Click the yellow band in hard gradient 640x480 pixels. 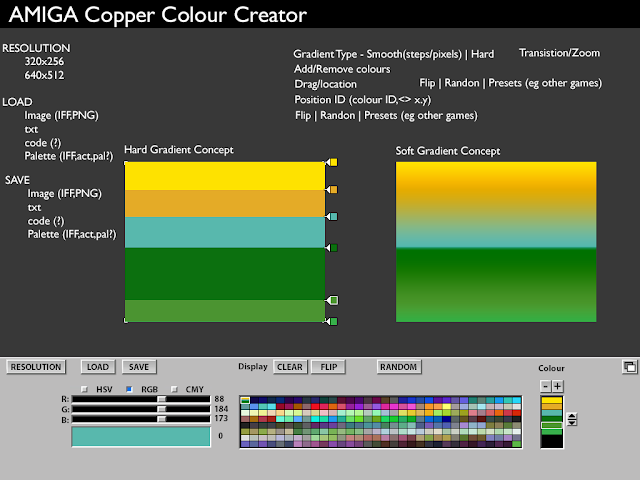225,176
